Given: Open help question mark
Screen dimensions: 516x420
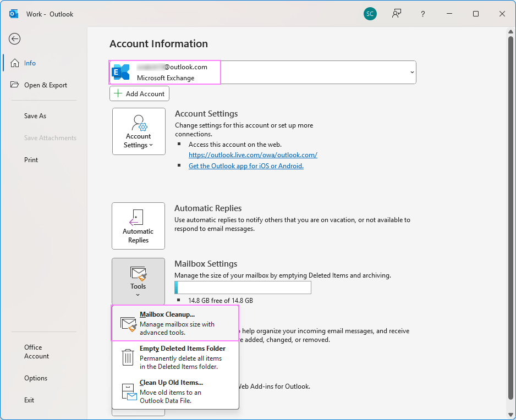Looking at the screenshot, I should (423, 14).
